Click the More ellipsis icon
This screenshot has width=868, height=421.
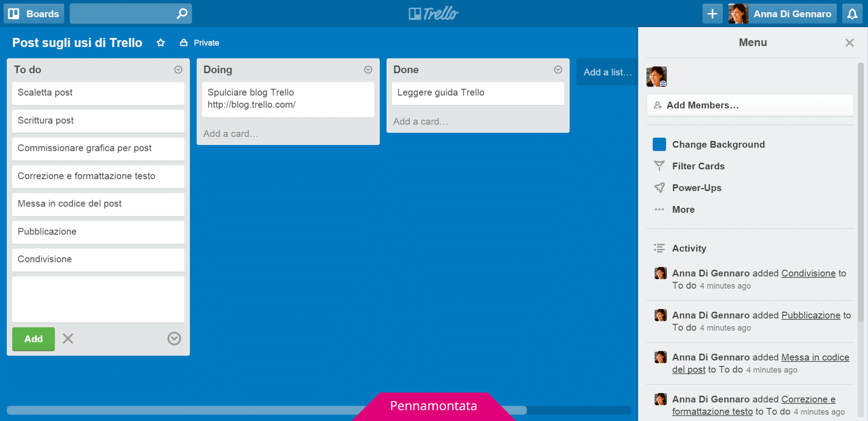pyautogui.click(x=659, y=210)
